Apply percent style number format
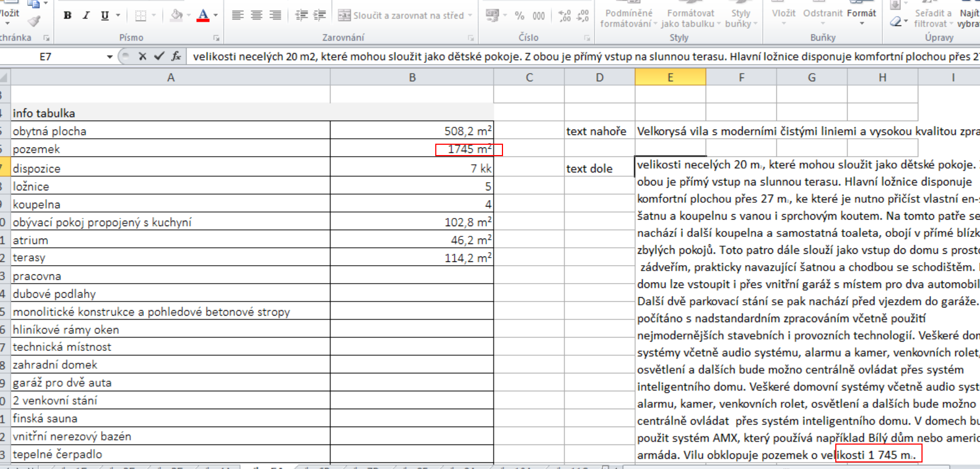Viewport: 980px width, 469px height. (519, 16)
